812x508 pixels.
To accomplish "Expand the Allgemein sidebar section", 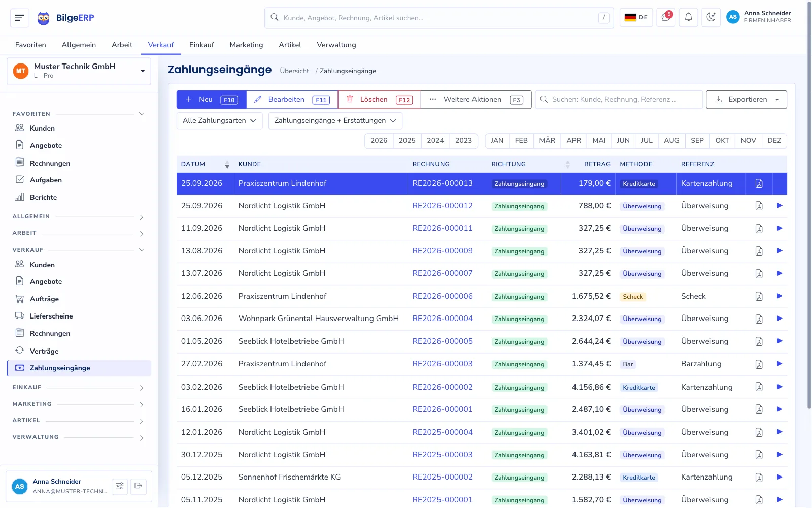I will pyautogui.click(x=141, y=217).
